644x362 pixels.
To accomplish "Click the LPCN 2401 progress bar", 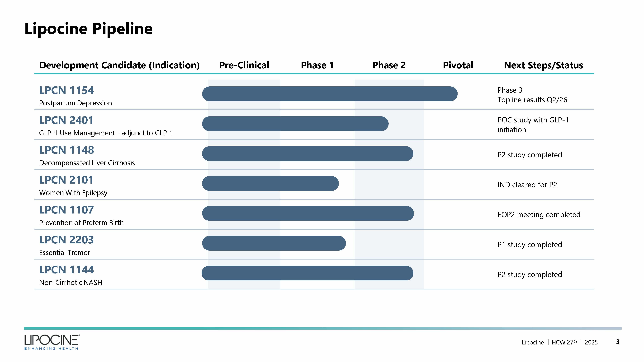I will [295, 124].
